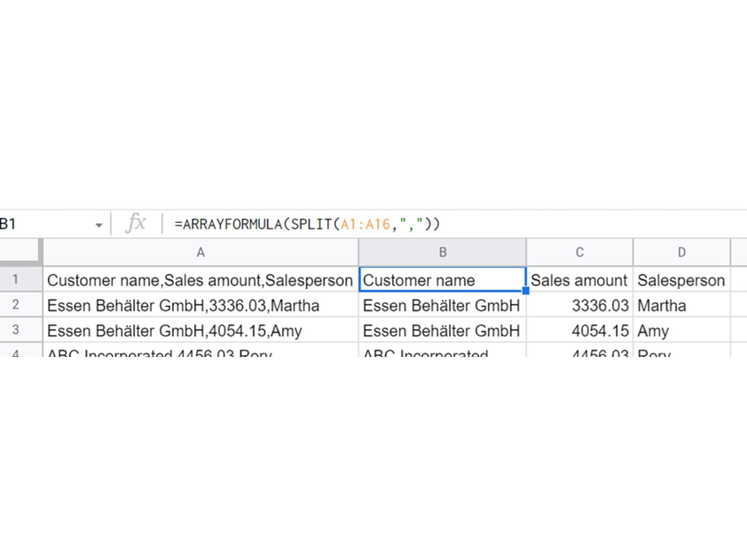
Task: Open the name box dropdown arrow
Action: coord(99,225)
